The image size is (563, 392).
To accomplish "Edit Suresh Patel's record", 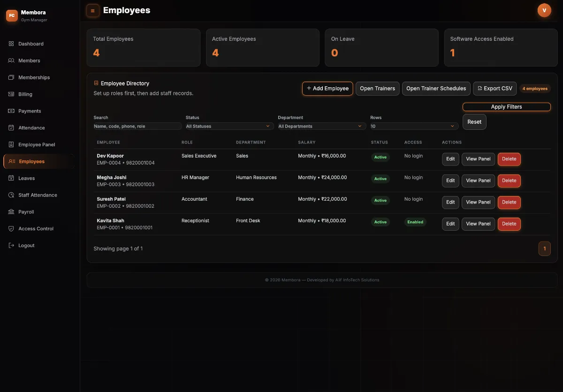I will coord(450,202).
